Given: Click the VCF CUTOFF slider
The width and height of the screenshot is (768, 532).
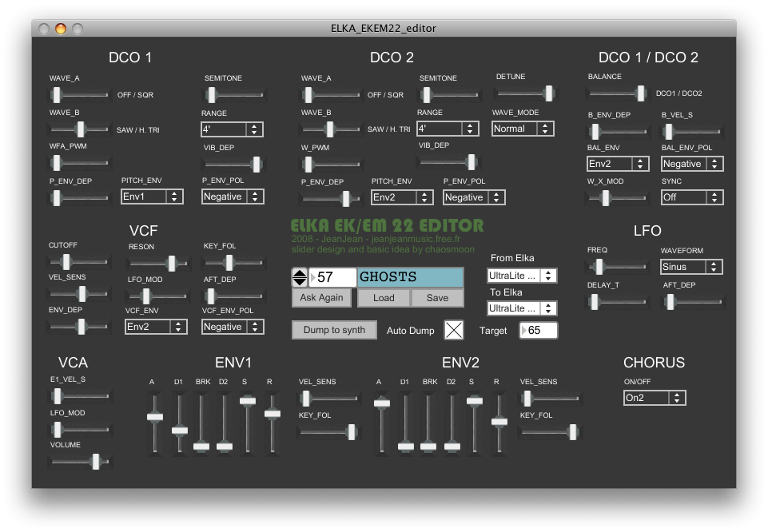Looking at the screenshot, I should point(79,262).
